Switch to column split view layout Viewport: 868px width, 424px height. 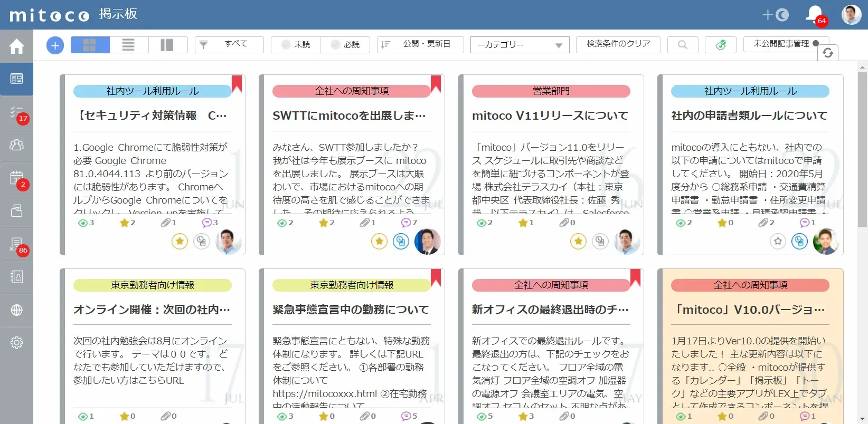(167, 45)
